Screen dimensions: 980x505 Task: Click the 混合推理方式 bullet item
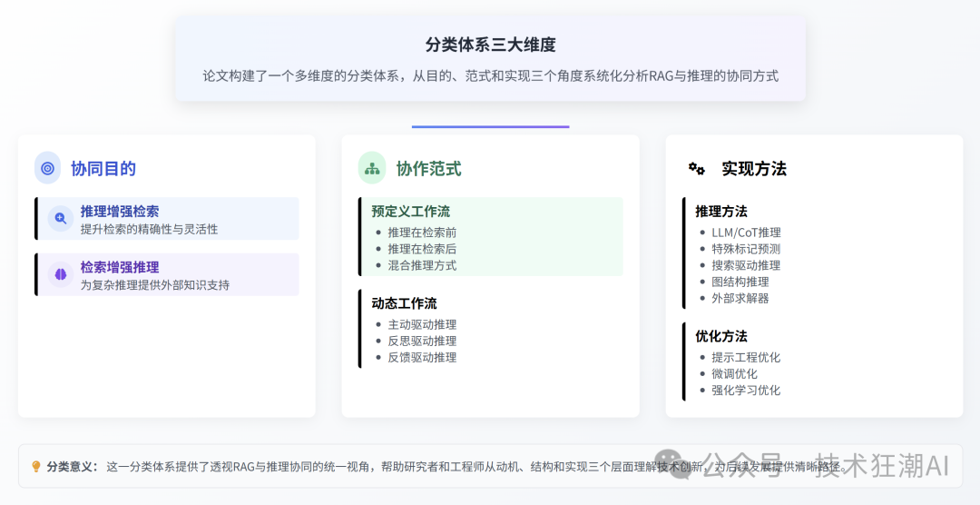(x=422, y=265)
